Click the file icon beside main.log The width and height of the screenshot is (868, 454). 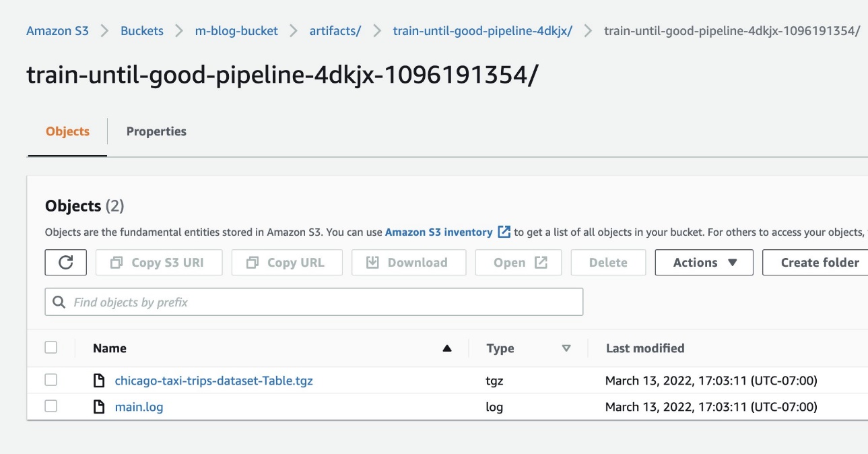click(x=99, y=407)
